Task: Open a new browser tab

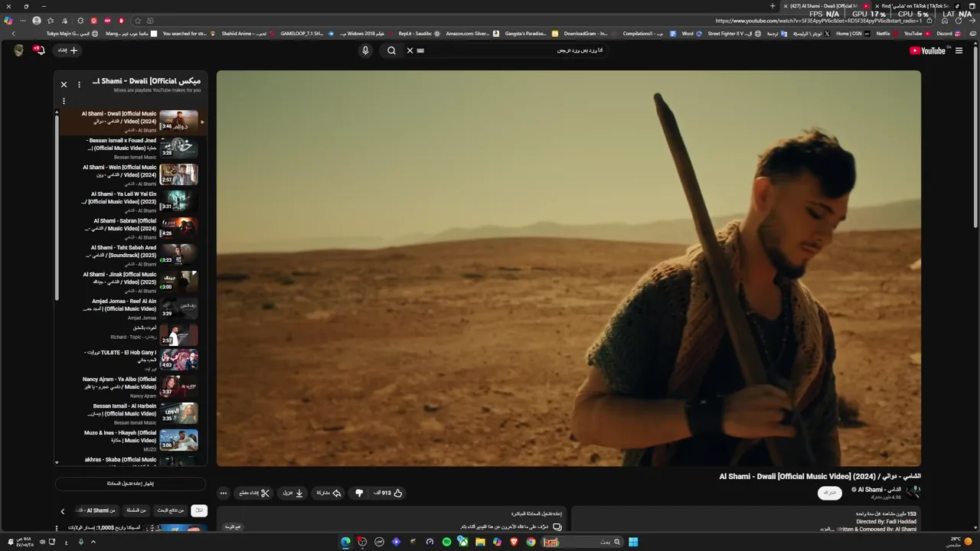Action: pyautogui.click(x=773, y=6)
